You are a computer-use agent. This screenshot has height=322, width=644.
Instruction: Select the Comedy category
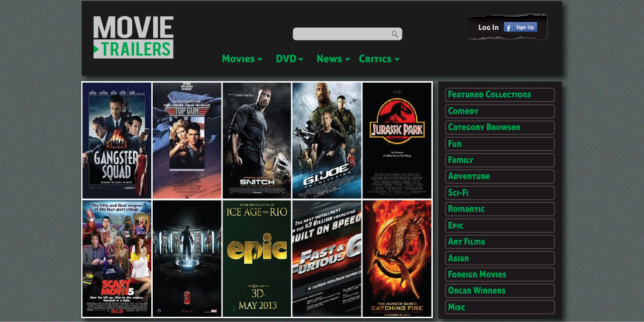click(500, 111)
